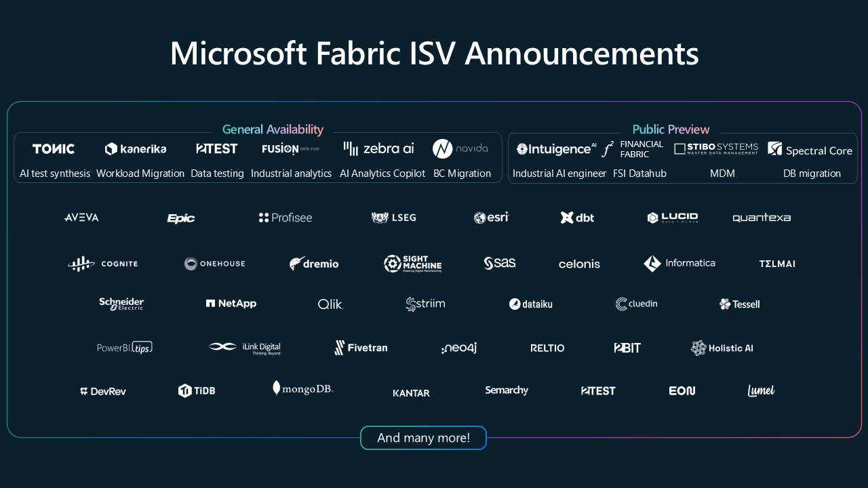
Task: Click the dbt partner logo
Action: pos(577,218)
